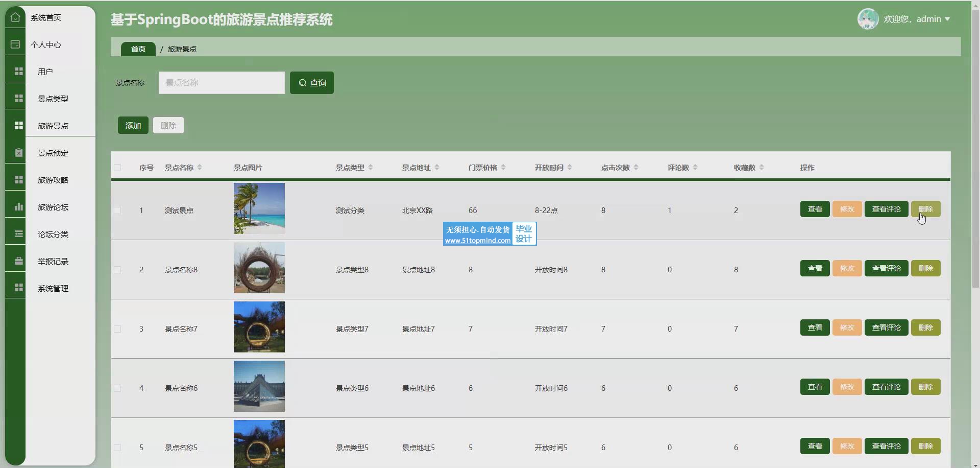This screenshot has width=980, height=468.
Task: Open the admin user dropdown arrow
Action: [947, 19]
